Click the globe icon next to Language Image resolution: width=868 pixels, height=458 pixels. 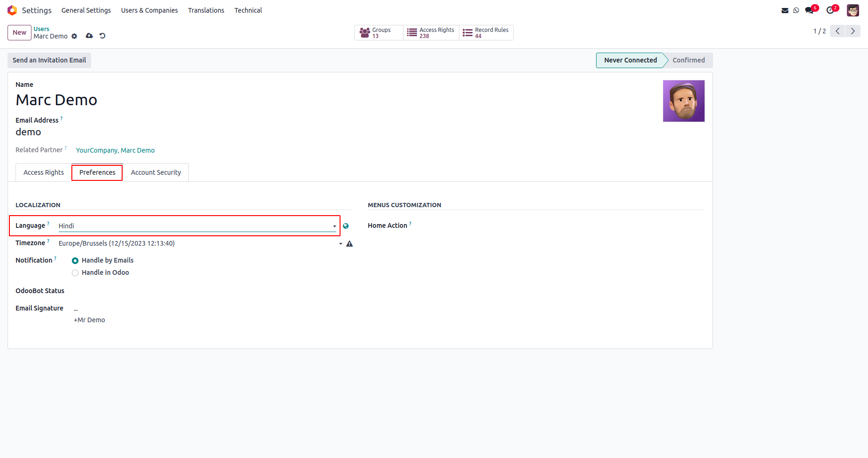tap(346, 226)
